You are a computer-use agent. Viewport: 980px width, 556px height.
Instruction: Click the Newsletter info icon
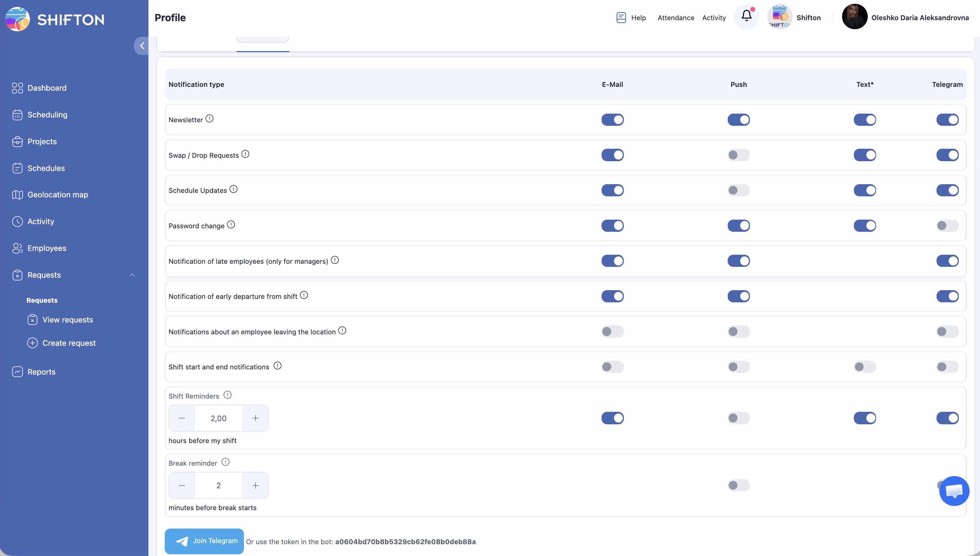click(210, 119)
